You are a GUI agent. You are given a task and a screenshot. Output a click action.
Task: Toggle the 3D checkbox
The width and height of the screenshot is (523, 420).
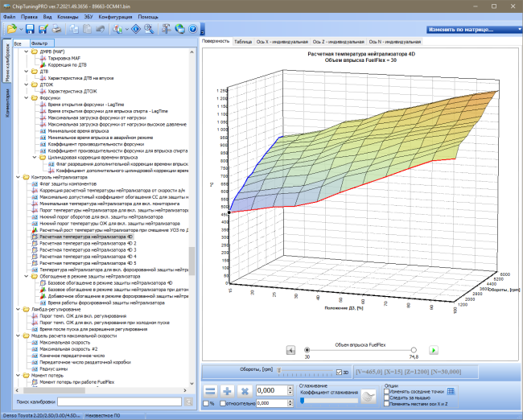click(339, 373)
